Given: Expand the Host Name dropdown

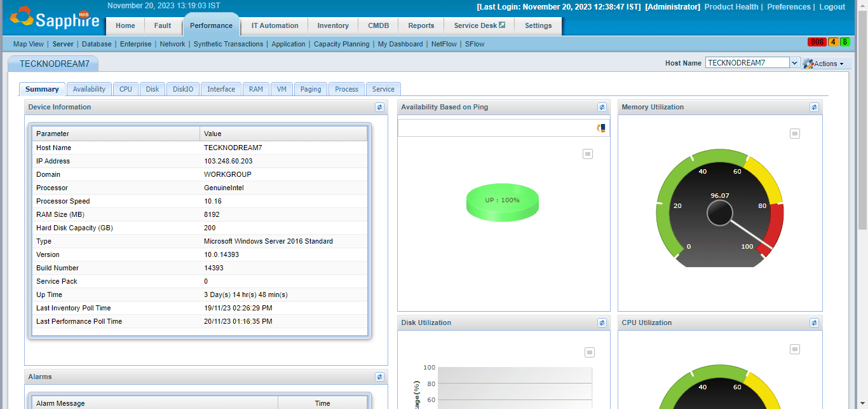Looking at the screenshot, I should (794, 63).
